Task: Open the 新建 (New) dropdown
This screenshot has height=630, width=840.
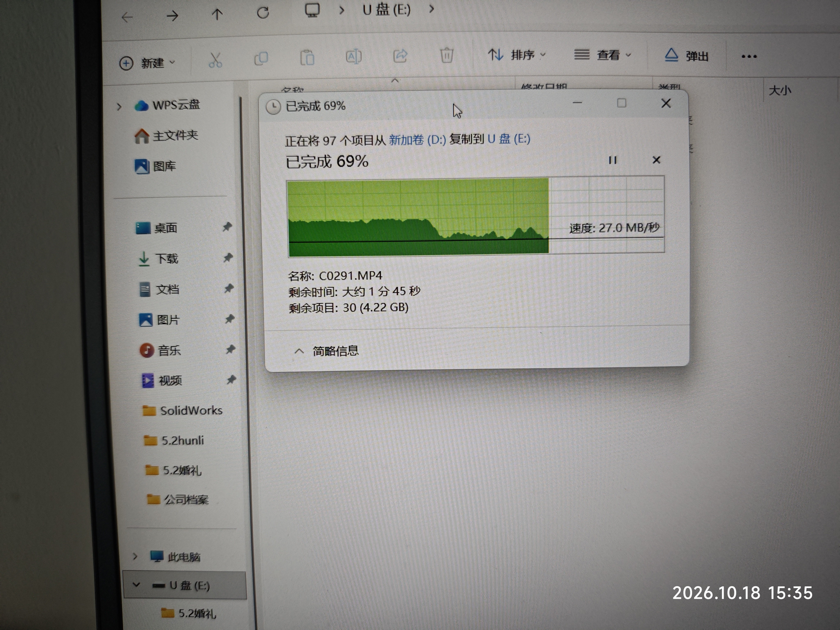Action: pos(147,63)
